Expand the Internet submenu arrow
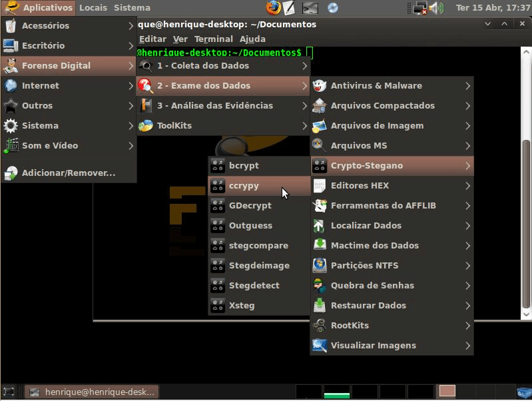The width and height of the screenshot is (532, 401). coord(131,86)
